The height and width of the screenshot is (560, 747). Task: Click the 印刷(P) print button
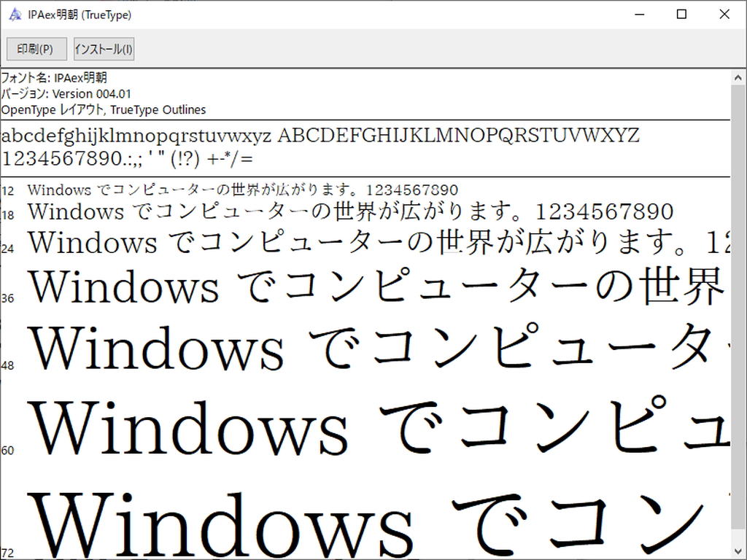pyautogui.click(x=36, y=49)
